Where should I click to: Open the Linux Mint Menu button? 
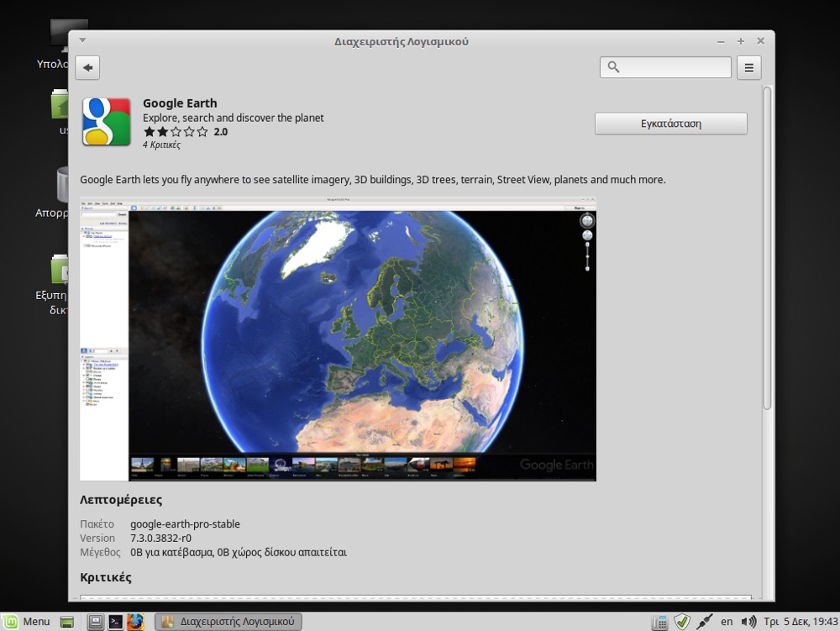tap(27, 622)
